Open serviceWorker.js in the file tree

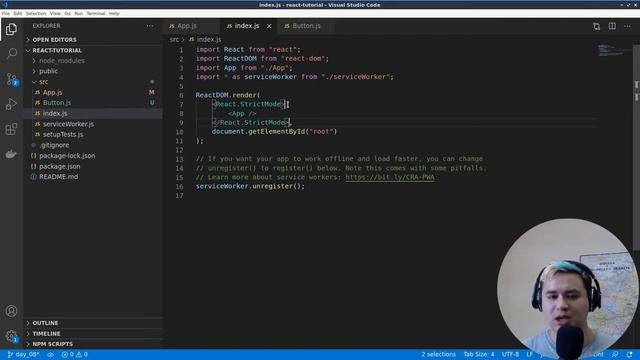point(93,124)
